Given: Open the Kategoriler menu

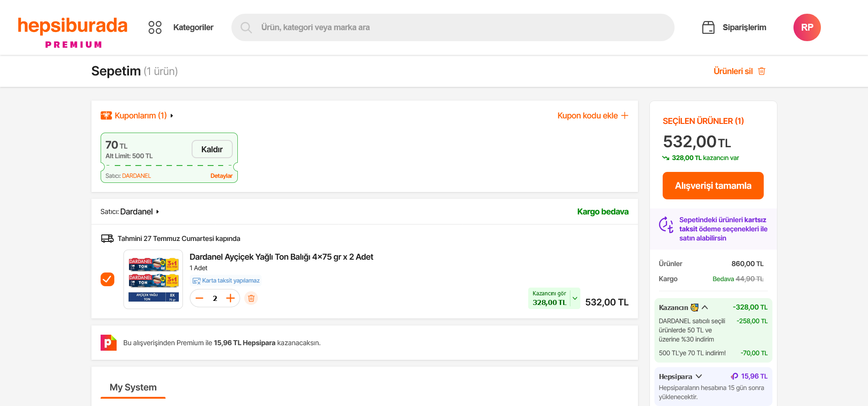Looking at the screenshot, I should 193,27.
